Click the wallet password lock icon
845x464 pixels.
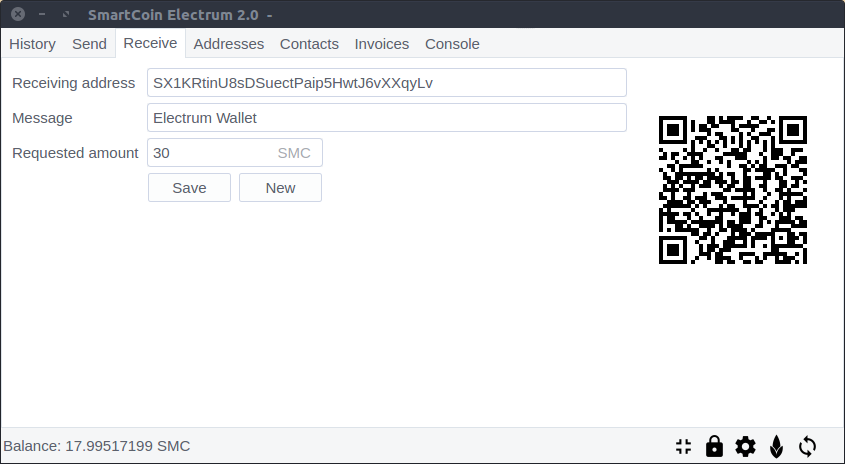[x=714, y=446]
